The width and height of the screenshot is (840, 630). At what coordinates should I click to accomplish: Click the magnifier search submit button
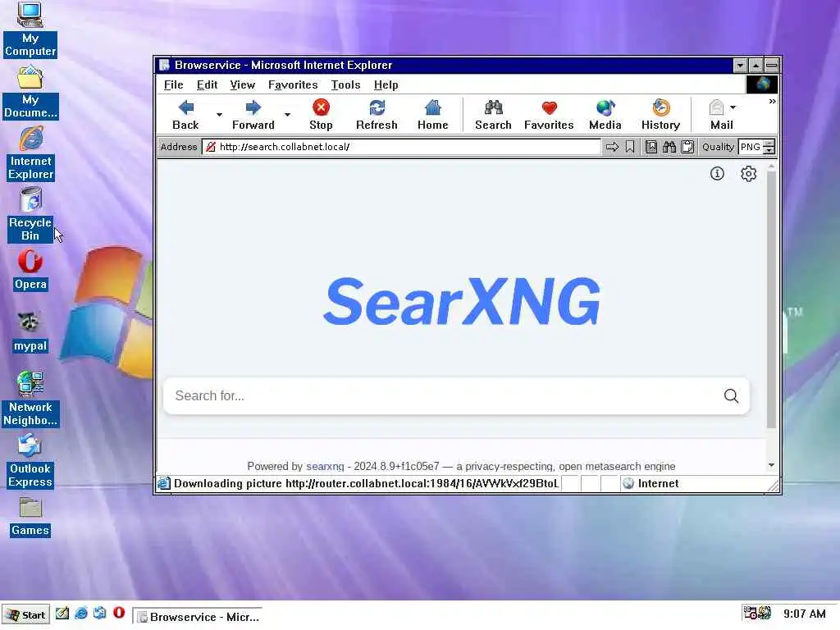(731, 396)
